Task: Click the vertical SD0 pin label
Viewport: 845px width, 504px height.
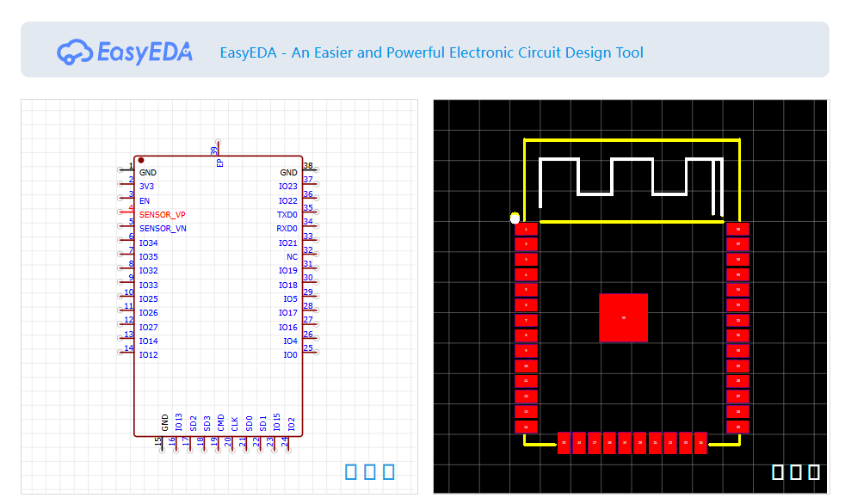Action: click(249, 423)
